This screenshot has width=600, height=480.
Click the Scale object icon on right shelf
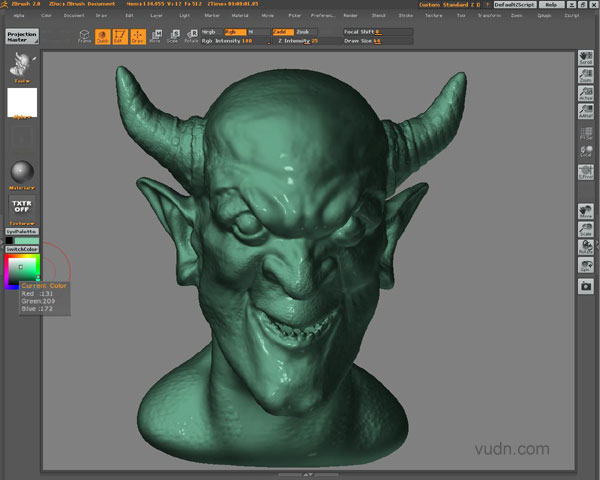pos(586,229)
